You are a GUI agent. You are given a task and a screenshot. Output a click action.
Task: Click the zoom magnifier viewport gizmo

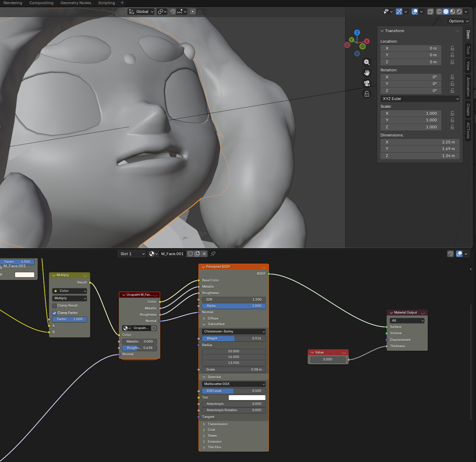pyautogui.click(x=367, y=62)
